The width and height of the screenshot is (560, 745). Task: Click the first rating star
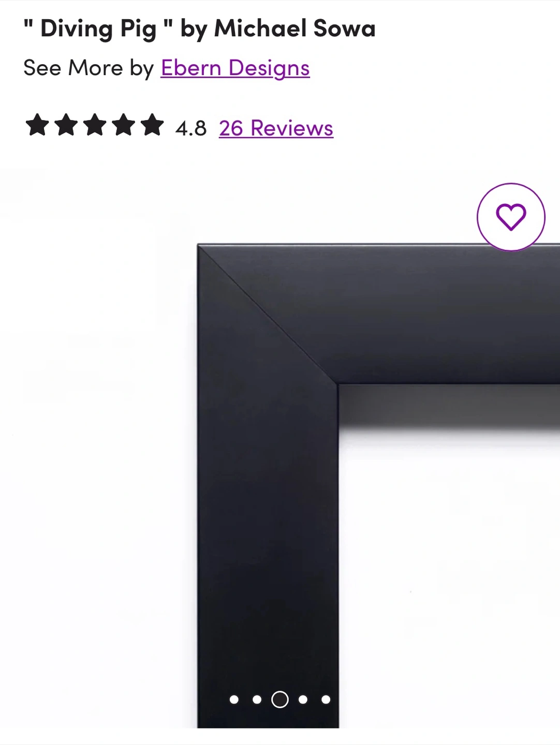pyautogui.click(x=37, y=125)
